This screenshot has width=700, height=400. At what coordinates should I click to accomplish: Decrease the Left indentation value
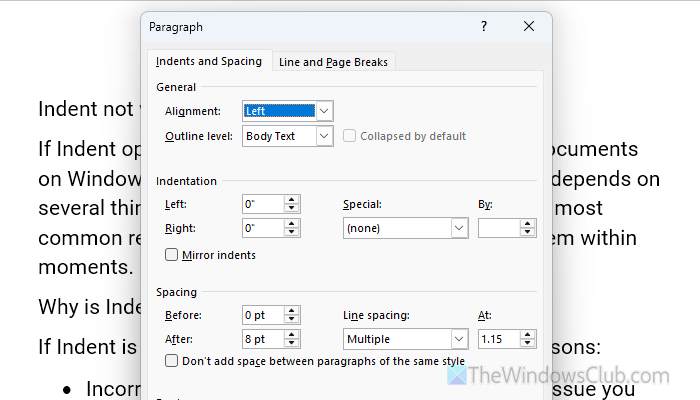[292, 208]
